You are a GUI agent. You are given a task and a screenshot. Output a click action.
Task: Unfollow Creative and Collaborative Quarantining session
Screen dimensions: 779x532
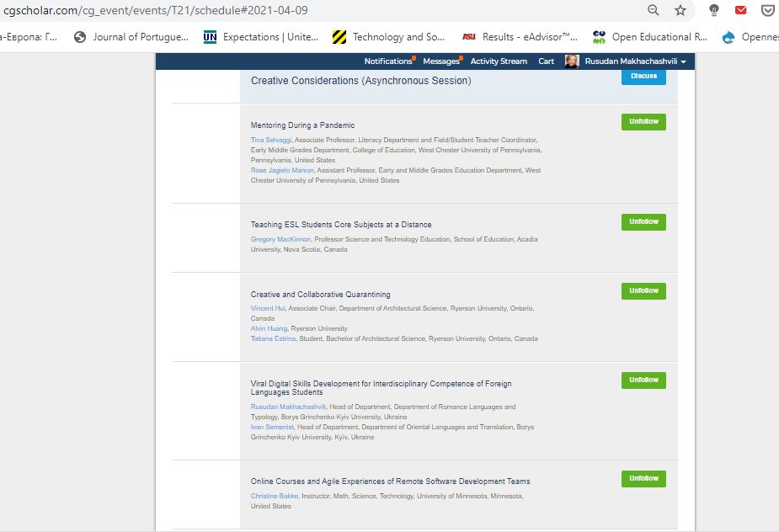point(643,291)
